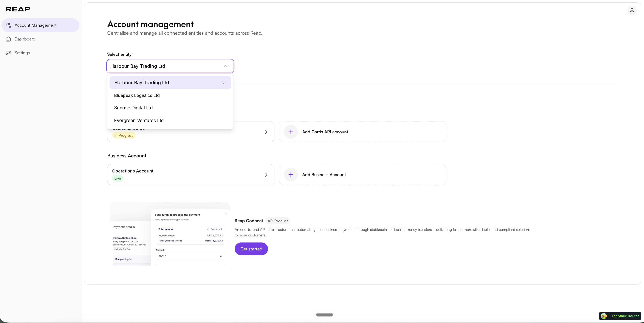Open Customer Cards account via chevron
Screen dimensions: 644x323
click(x=266, y=132)
